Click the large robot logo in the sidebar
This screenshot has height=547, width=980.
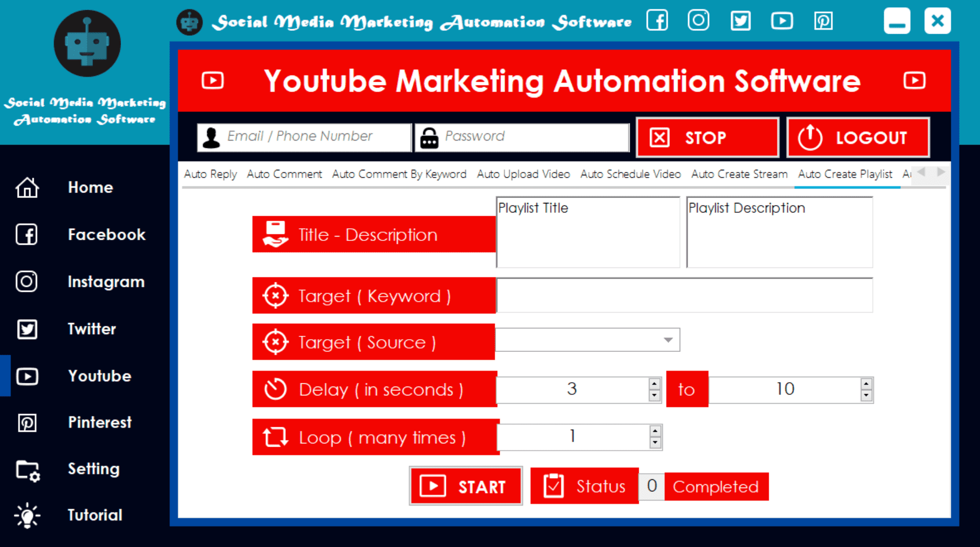[87, 44]
